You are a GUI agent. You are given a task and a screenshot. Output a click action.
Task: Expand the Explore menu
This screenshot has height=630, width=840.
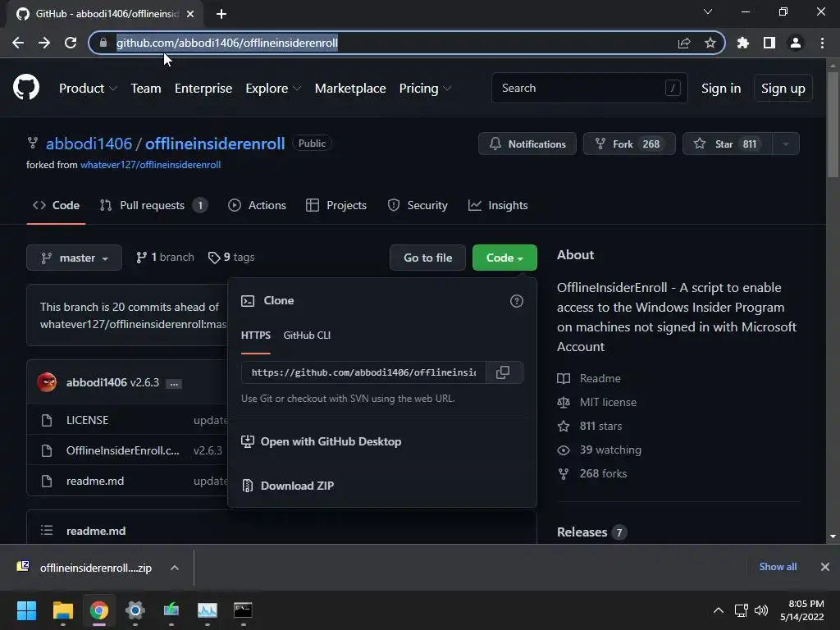tap(273, 89)
